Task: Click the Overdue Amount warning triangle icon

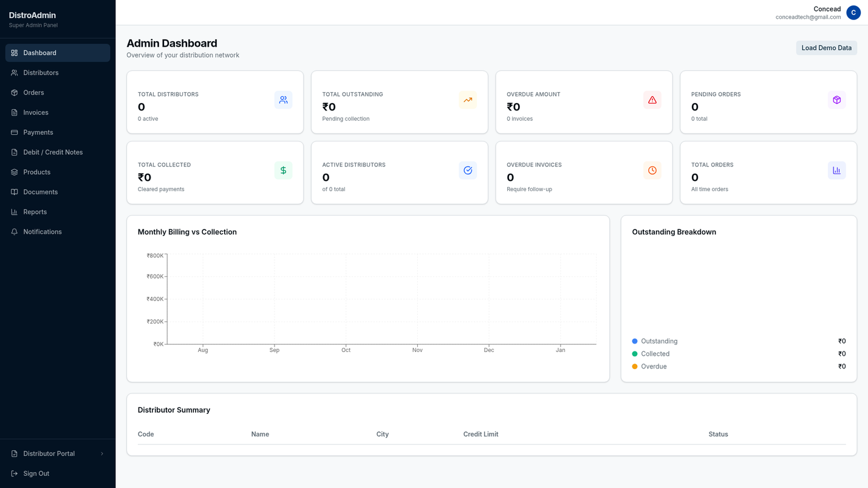Action: 652,100
